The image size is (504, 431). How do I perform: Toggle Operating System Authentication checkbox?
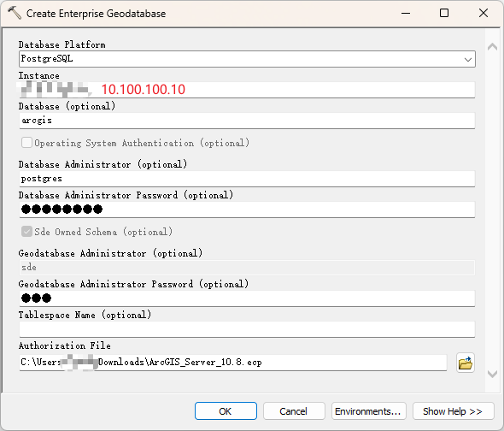(26, 143)
